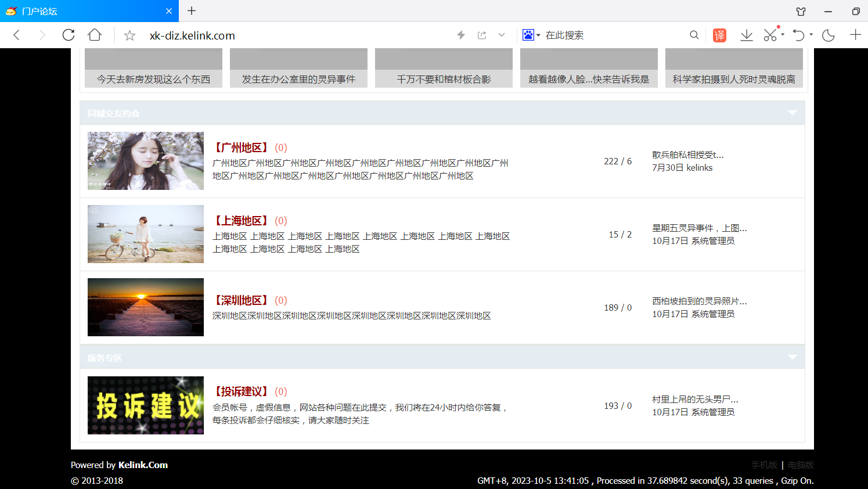This screenshot has height=489, width=868.
Task: Collapse the 同城交友约会 section
Action: pyautogui.click(x=792, y=113)
